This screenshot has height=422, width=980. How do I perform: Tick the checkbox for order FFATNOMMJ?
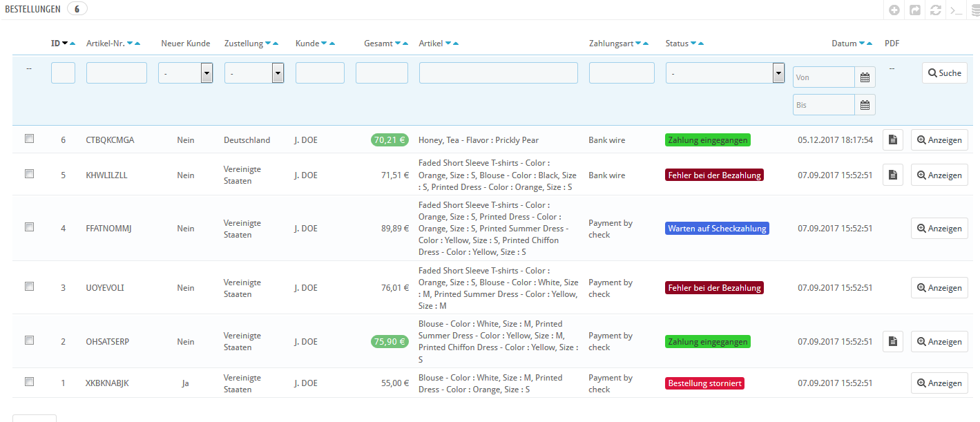pyautogui.click(x=29, y=227)
